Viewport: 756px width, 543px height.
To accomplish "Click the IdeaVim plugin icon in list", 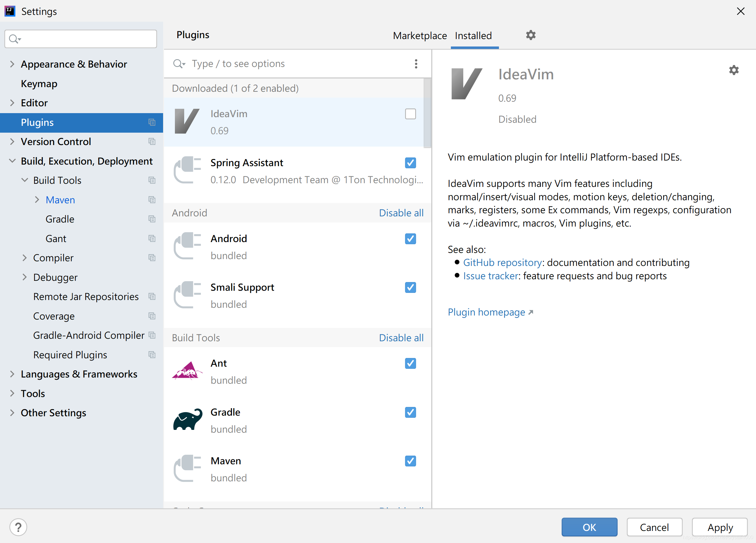I will (x=187, y=121).
